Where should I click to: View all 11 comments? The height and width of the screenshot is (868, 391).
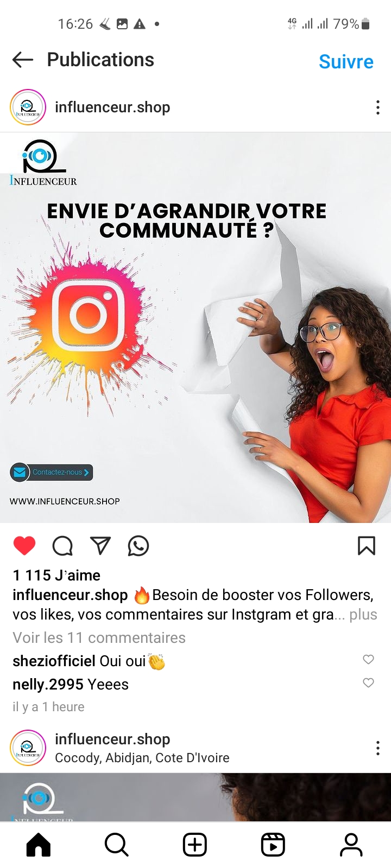coord(99,637)
